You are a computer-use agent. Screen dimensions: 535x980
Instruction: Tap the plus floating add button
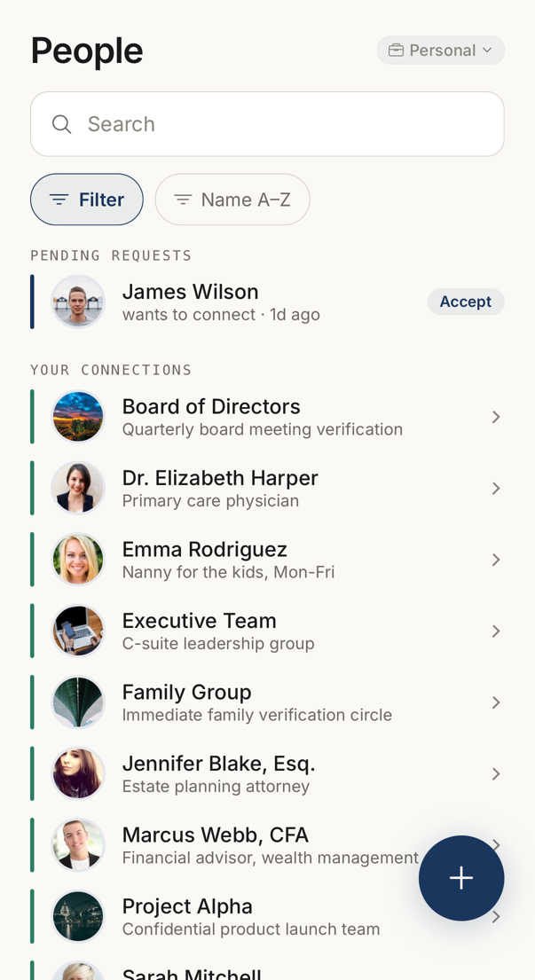[461, 877]
